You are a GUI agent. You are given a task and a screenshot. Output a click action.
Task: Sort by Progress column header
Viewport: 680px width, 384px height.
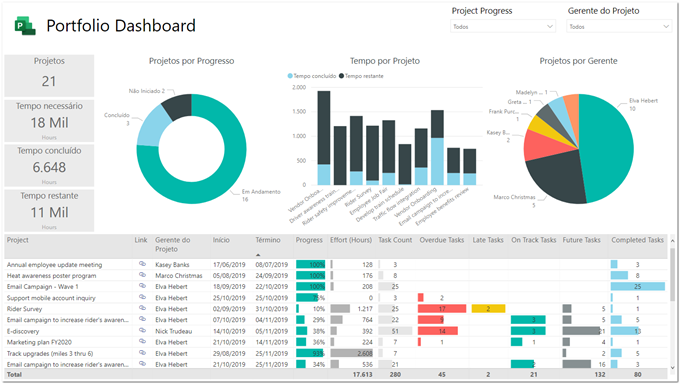pos(309,240)
